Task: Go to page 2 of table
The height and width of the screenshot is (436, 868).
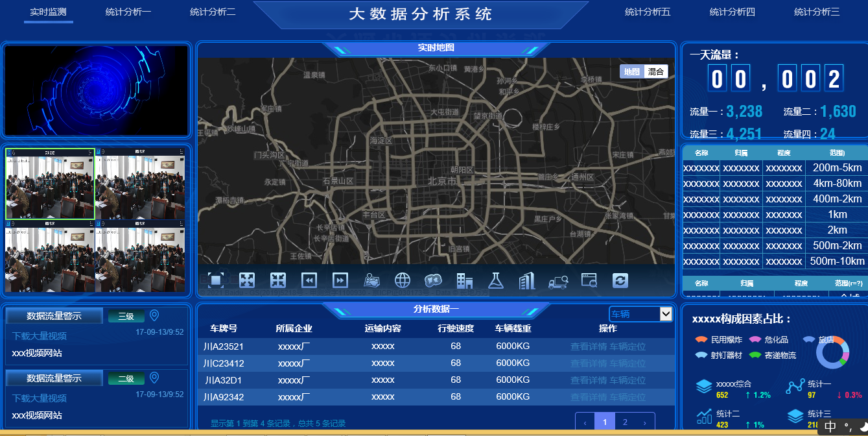Action: point(625,422)
